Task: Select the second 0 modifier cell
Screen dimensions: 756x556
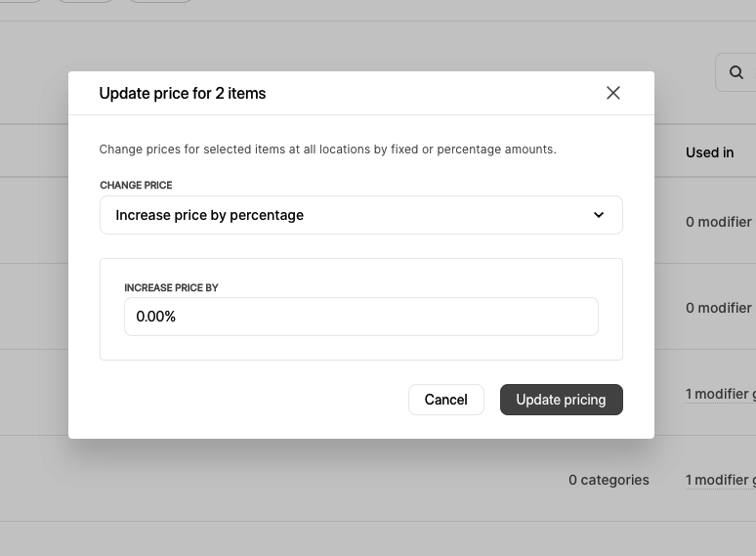Action: point(719,308)
